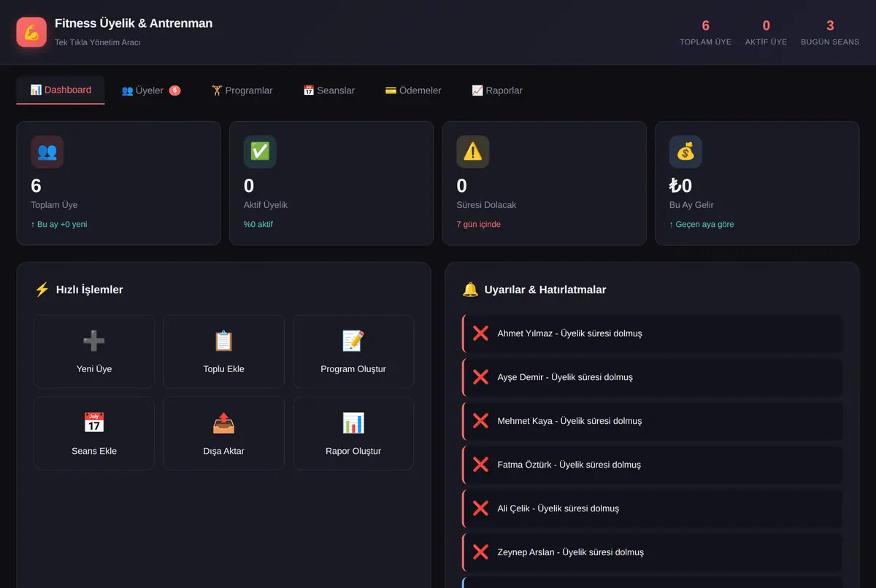Screen dimensions: 876x588
Task: Click 'Ahmet Yılmaz - Üyelik süresi dolmuş' alert text
Action: [x=570, y=333]
